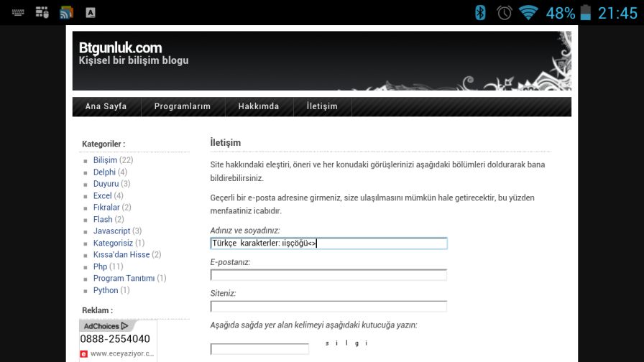Open the Ana Sayfa menu item
644x362 pixels.
[106, 106]
